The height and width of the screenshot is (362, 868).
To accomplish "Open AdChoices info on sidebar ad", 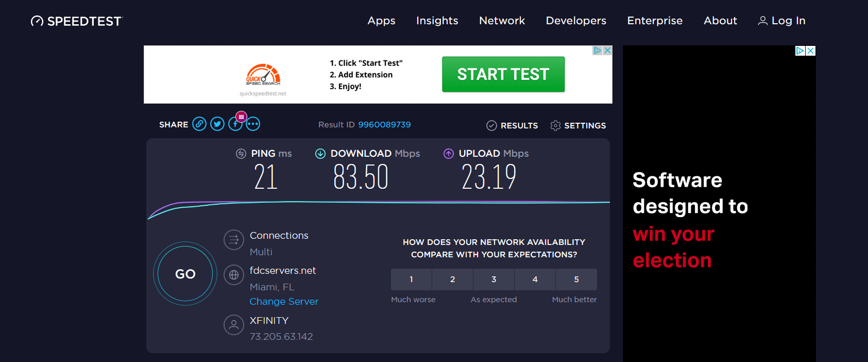I will [x=801, y=51].
